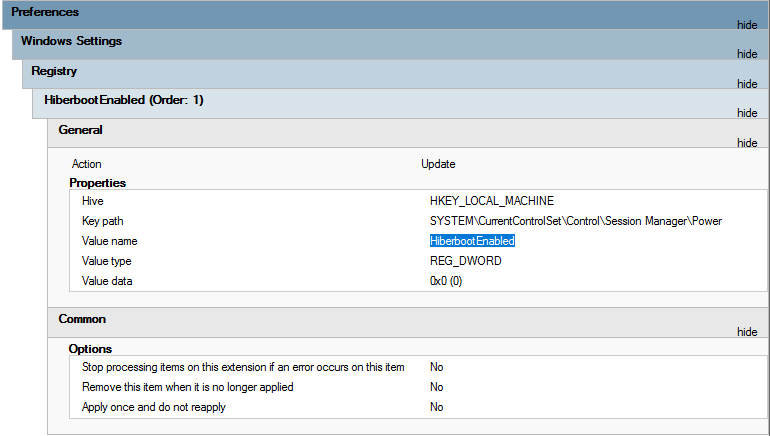Collapse the Preferences header bar
This screenshot has height=436, width=770.
click(x=386, y=15)
